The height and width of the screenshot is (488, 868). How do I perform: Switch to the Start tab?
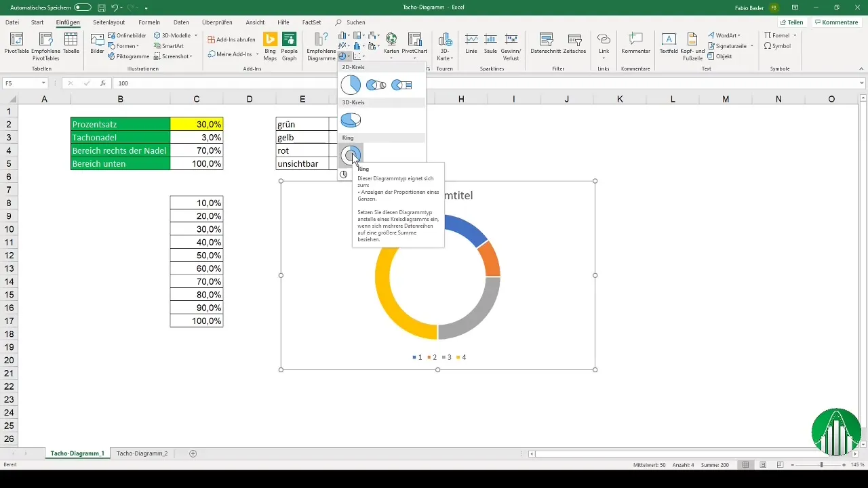click(37, 22)
